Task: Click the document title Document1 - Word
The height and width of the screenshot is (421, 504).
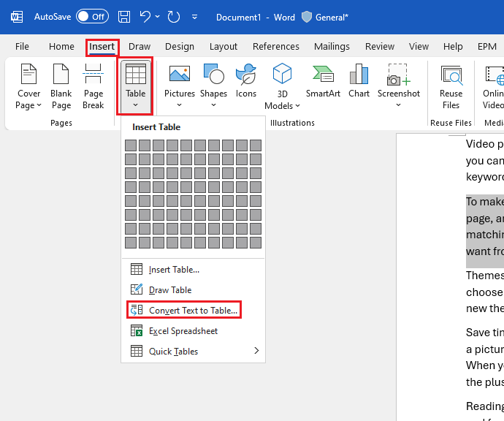Action: click(255, 17)
